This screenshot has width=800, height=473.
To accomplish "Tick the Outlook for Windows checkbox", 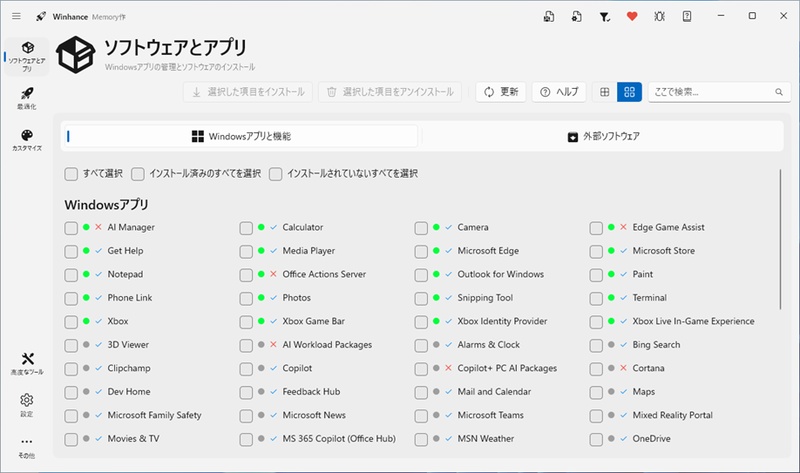I will coord(421,275).
